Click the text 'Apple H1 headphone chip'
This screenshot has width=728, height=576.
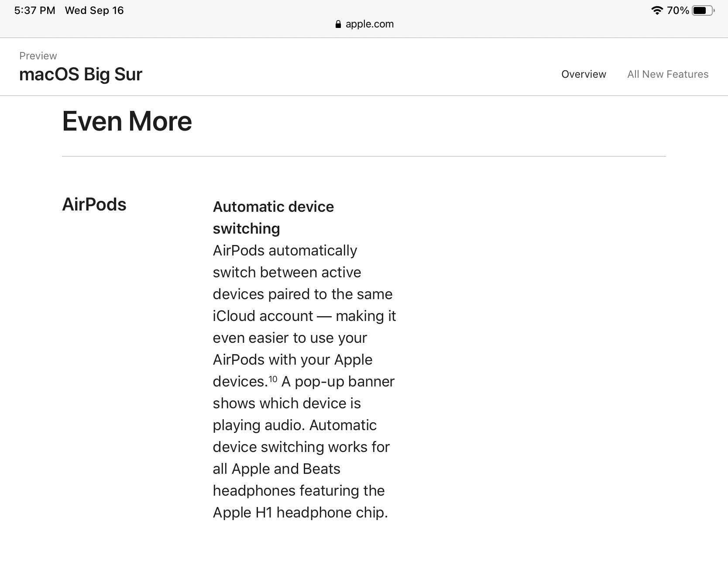299,512
